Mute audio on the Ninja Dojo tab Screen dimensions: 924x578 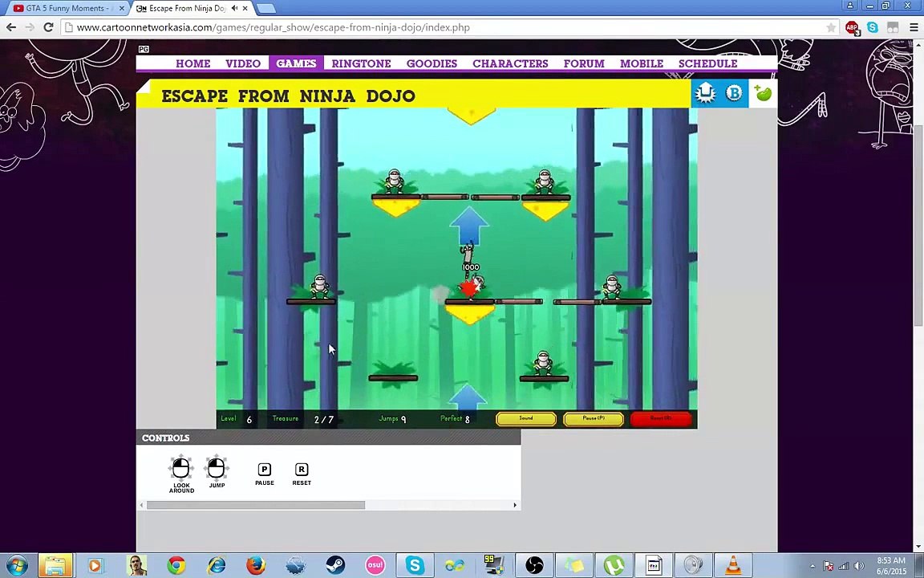pos(234,8)
